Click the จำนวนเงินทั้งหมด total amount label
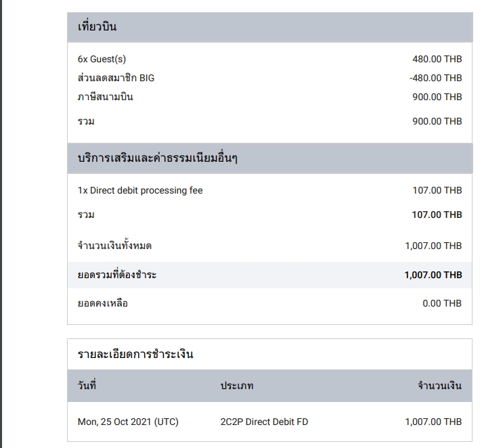This screenshot has height=448, width=484. pos(114,246)
